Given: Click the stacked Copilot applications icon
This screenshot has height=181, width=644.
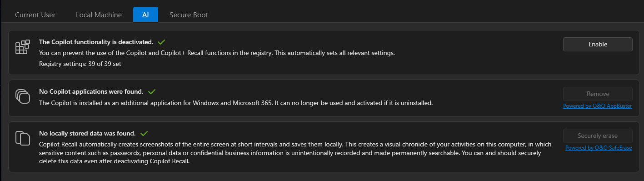Looking at the screenshot, I should (x=22, y=96).
